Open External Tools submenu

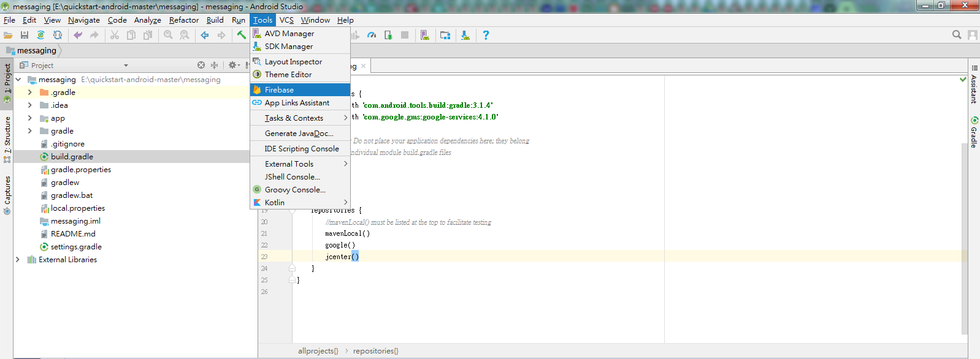(x=300, y=164)
